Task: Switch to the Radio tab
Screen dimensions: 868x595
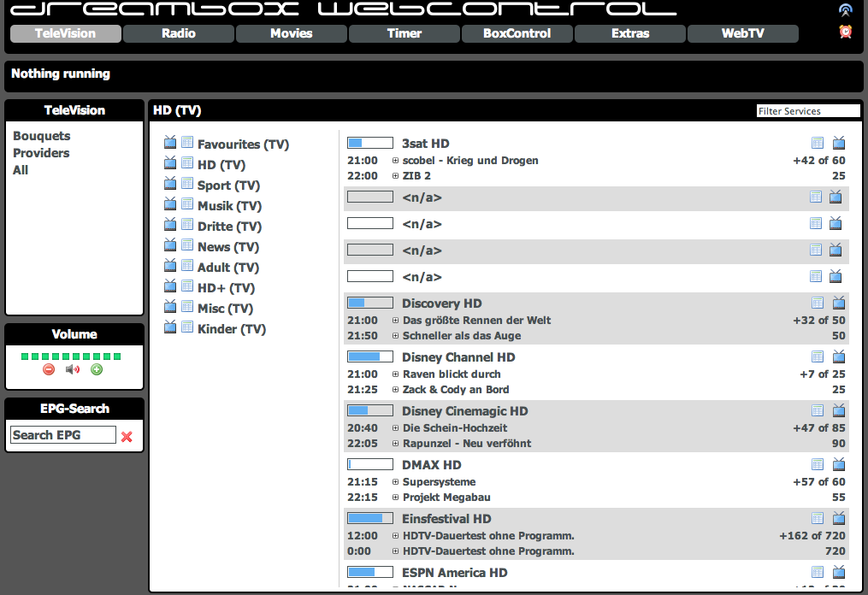Action: pos(179,33)
